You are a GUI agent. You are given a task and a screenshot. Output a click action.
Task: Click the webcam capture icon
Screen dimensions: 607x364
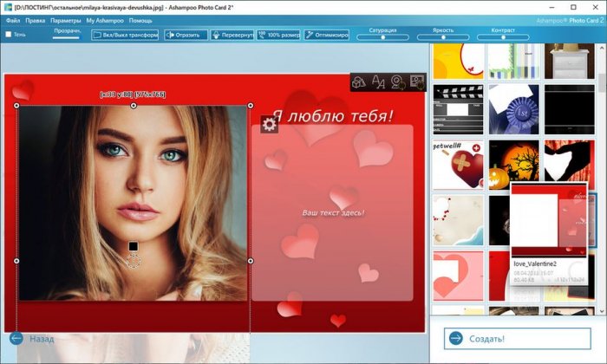397,82
